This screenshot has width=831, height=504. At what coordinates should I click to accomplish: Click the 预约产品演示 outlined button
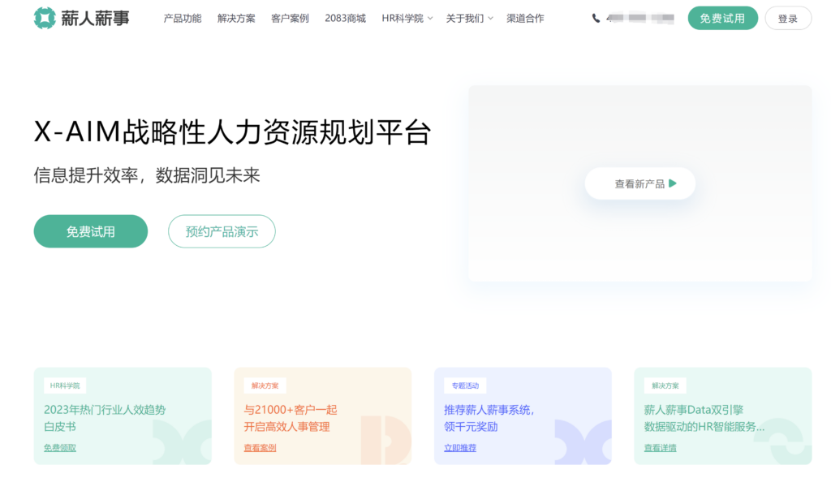(x=222, y=231)
